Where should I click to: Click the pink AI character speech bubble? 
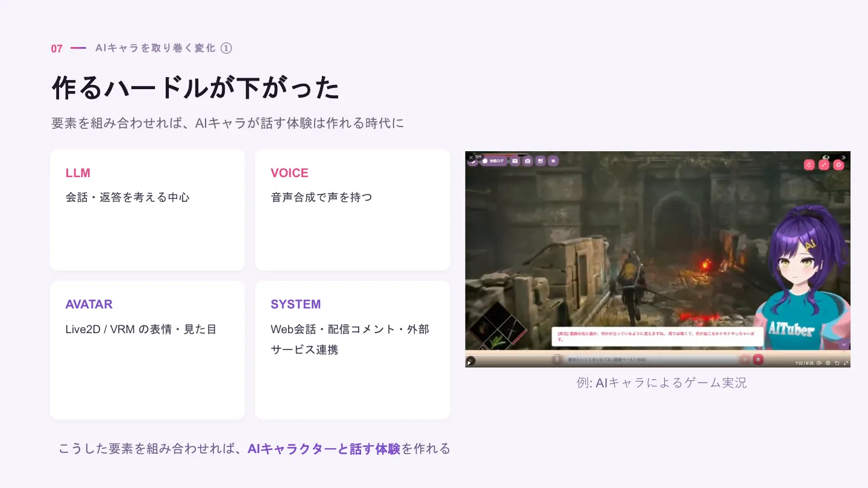click(658, 337)
